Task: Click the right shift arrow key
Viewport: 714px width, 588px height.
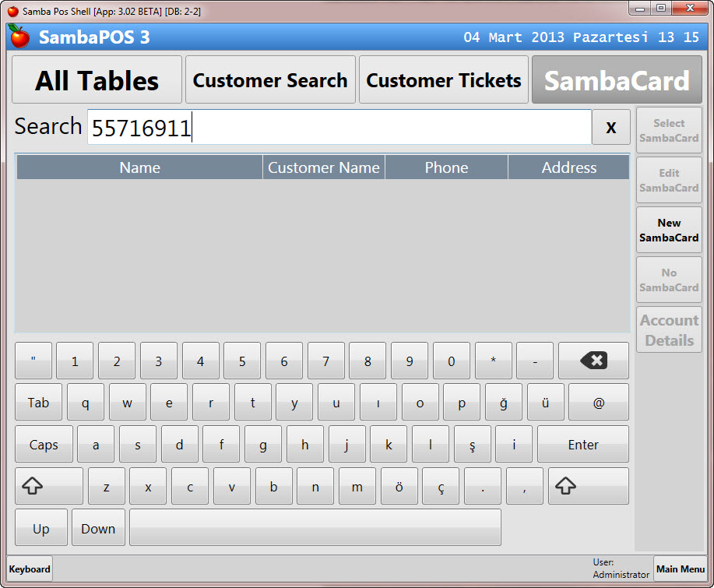Action: pos(588,486)
